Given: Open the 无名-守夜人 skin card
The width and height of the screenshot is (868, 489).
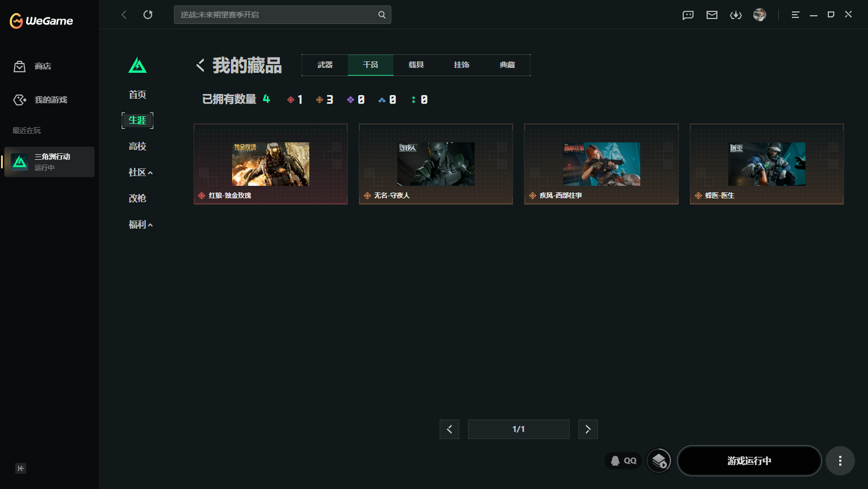Looking at the screenshot, I should (x=436, y=164).
